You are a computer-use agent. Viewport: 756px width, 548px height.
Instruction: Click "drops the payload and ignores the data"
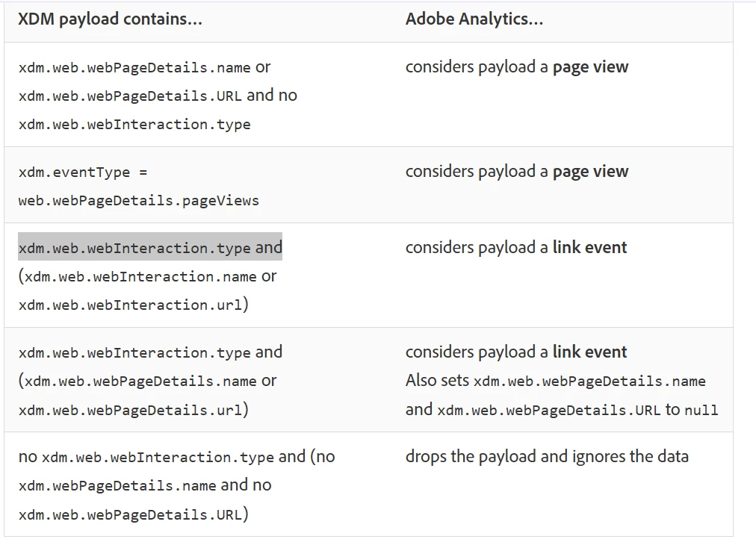point(547,456)
